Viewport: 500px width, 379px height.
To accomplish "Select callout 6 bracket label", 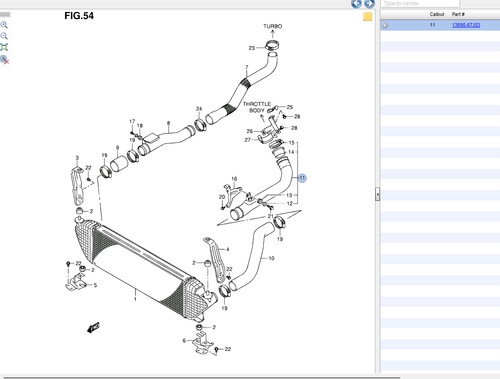I will tap(184, 340).
